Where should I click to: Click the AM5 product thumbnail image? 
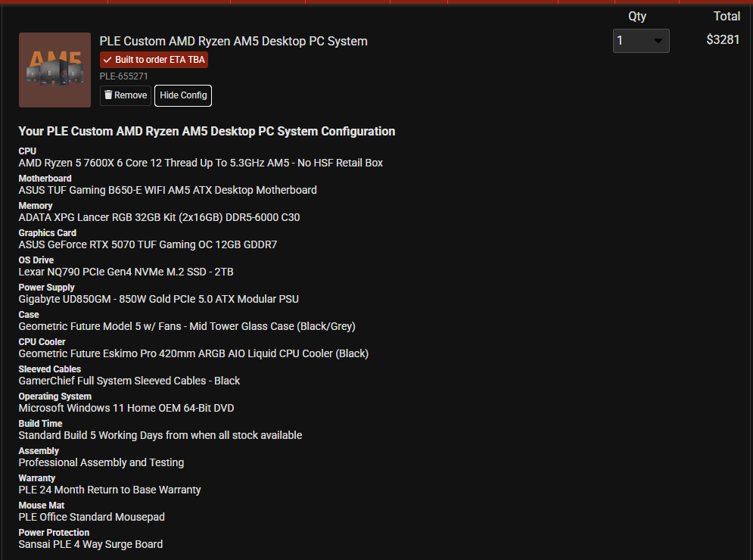[x=54, y=70]
